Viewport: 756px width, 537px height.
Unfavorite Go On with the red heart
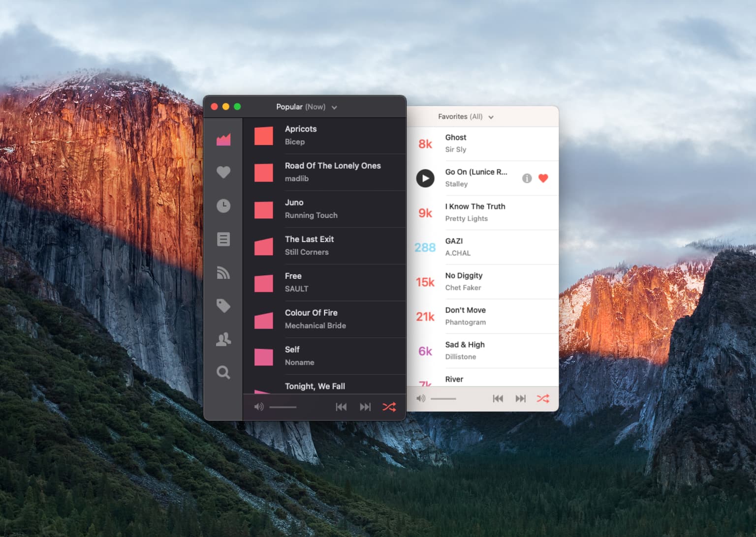(543, 178)
